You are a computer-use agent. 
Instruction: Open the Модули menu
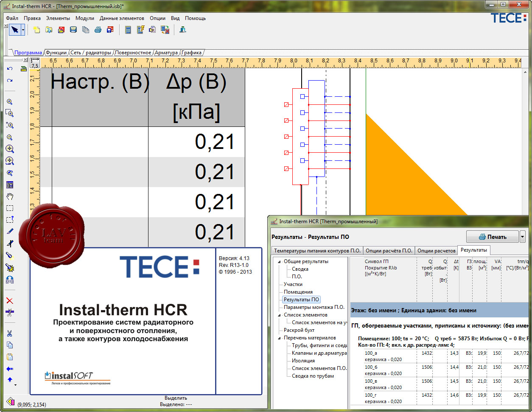pyautogui.click(x=85, y=18)
